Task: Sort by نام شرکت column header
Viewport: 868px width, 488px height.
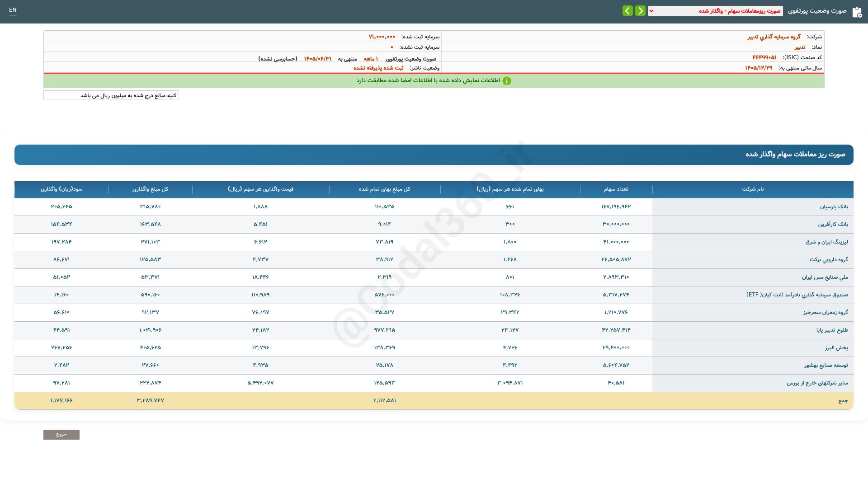Action: tap(753, 189)
